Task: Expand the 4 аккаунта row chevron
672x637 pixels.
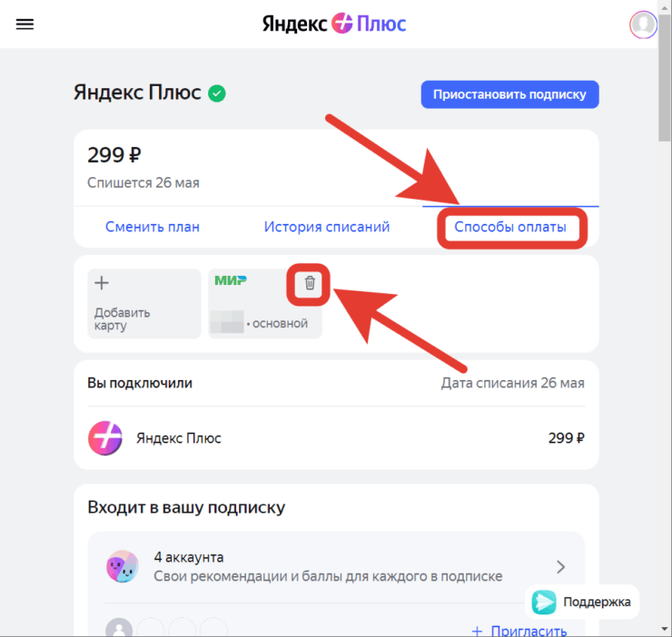Action: point(560,567)
